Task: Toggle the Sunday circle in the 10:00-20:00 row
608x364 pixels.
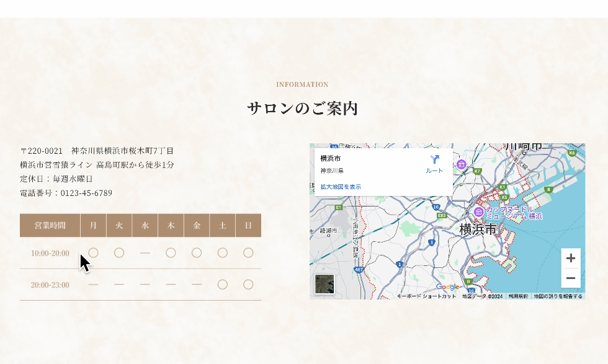Action: [248, 252]
